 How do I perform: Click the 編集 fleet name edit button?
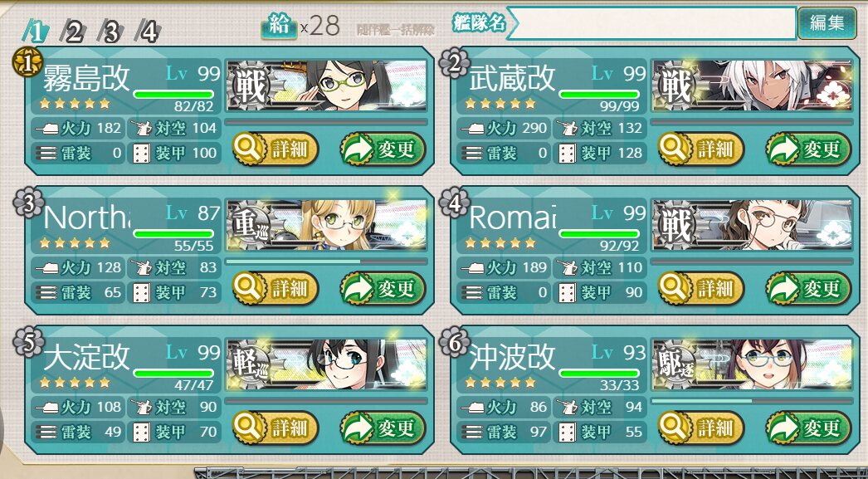click(x=827, y=22)
